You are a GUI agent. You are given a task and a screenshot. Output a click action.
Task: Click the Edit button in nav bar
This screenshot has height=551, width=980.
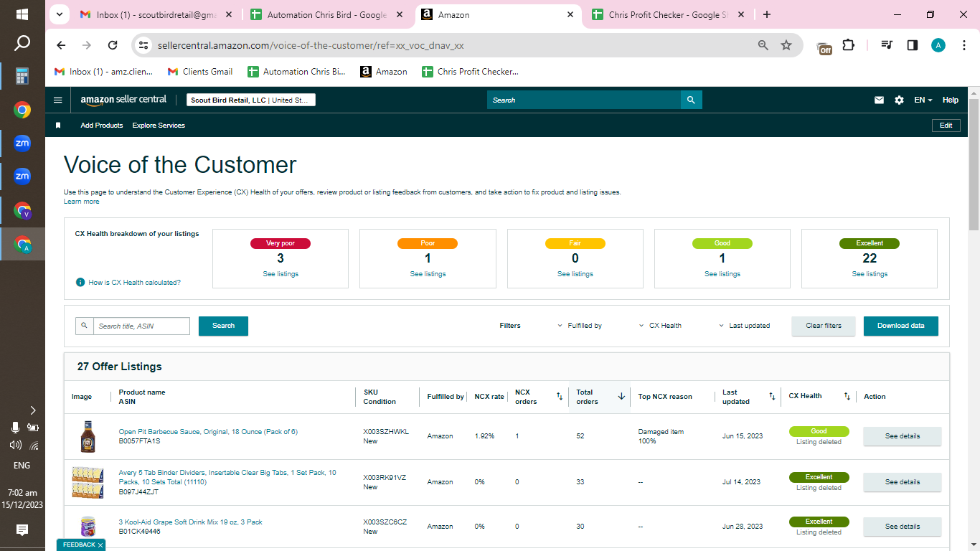coord(946,126)
